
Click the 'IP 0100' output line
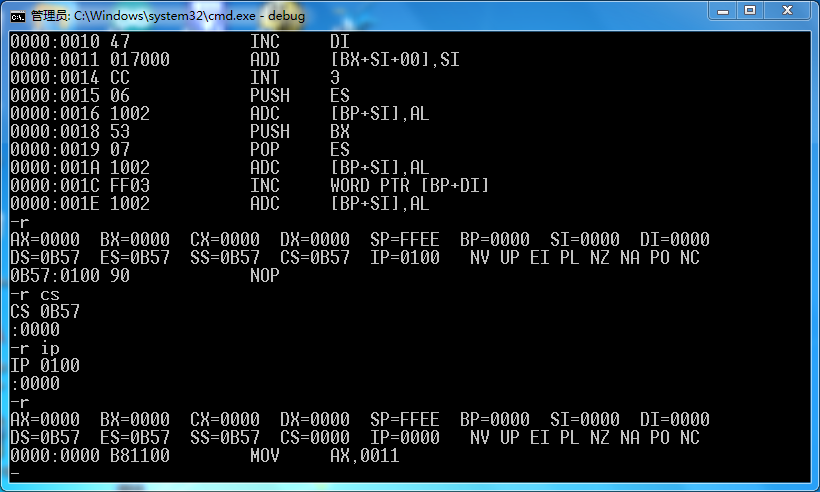[x=45, y=365]
